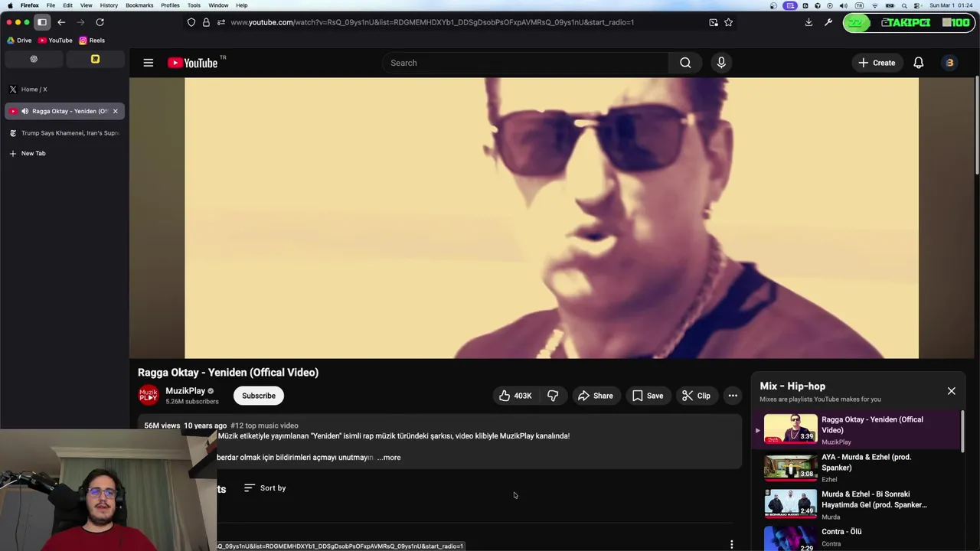Click the playlist panel scrollbar

(963, 430)
